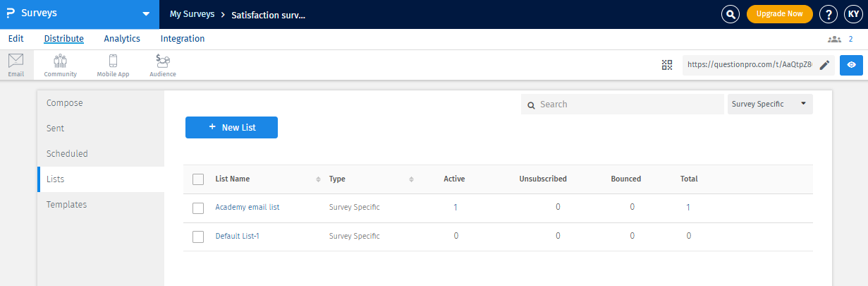Image resolution: width=868 pixels, height=286 pixels.
Task: Click the magnifier search icon in header
Action: [x=731, y=14]
